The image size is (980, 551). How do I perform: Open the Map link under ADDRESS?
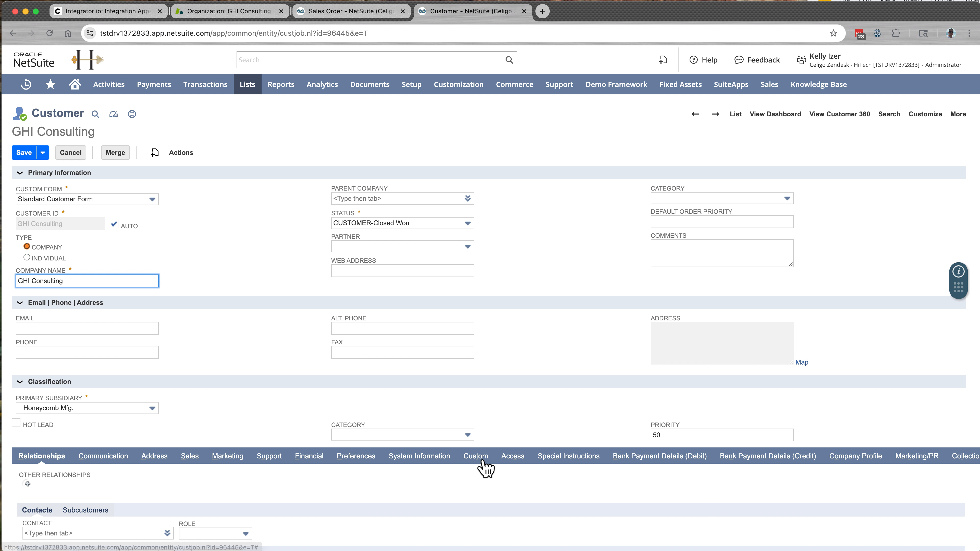coord(802,362)
